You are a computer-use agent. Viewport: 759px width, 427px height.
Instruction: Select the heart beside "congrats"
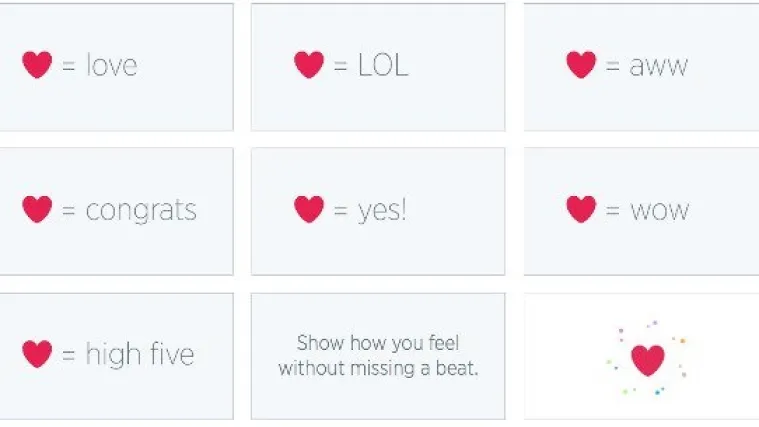[x=37, y=210]
